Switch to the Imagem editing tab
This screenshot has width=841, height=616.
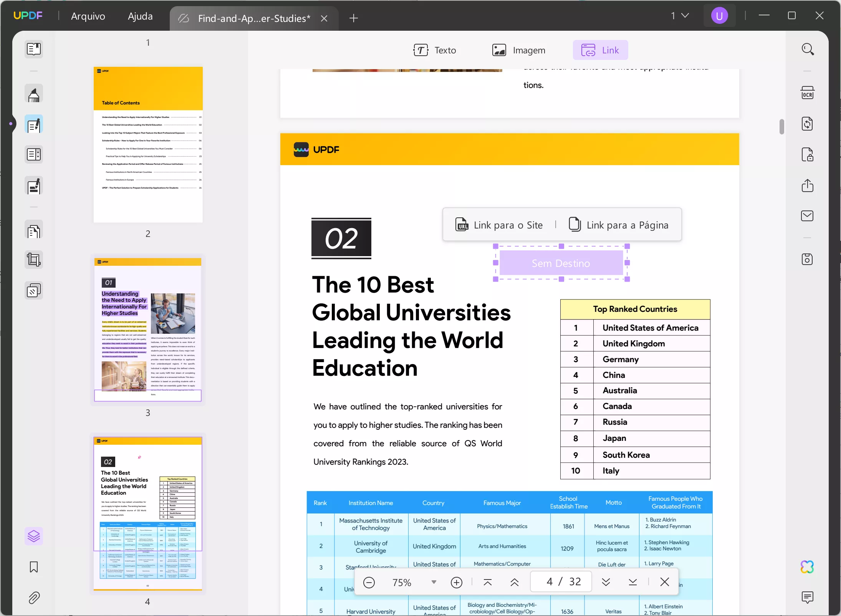click(x=518, y=50)
